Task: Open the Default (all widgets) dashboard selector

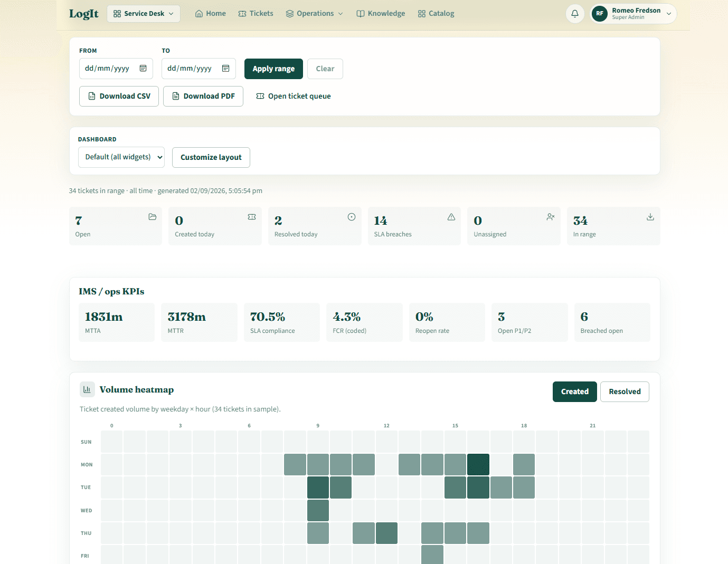Action: tap(121, 157)
